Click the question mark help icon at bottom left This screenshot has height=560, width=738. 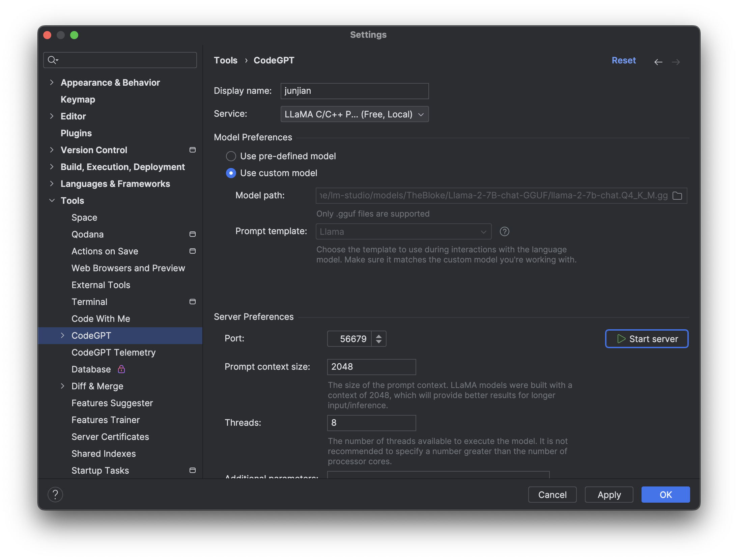click(55, 495)
